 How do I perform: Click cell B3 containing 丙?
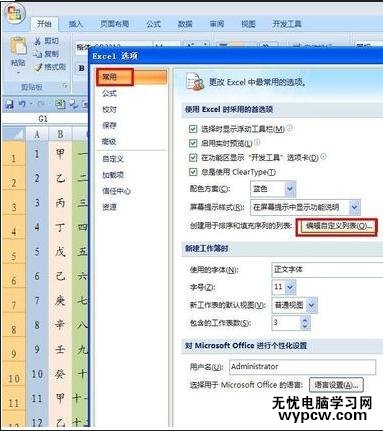coord(60,203)
